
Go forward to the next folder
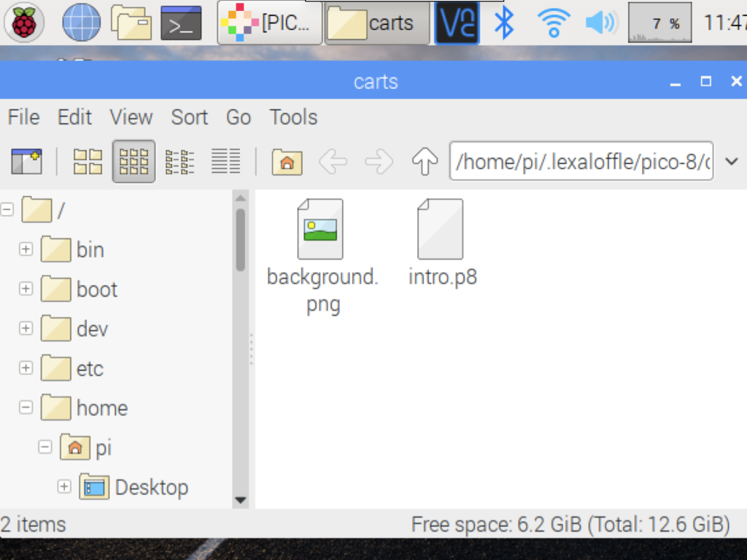379,161
